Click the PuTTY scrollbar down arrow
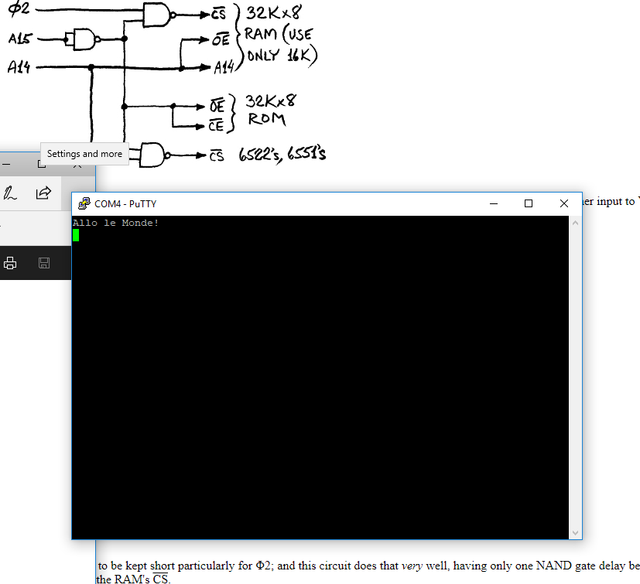This screenshot has width=640, height=584. tap(575, 533)
